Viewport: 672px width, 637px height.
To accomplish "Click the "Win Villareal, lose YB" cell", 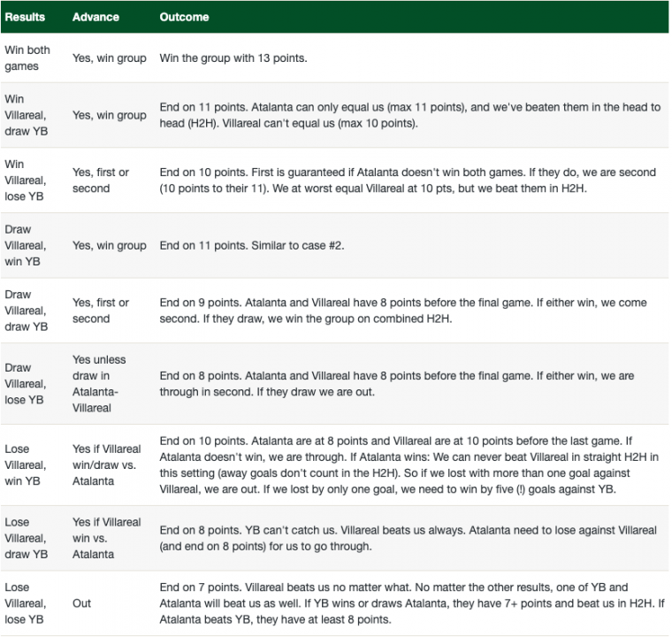I will click(26, 180).
